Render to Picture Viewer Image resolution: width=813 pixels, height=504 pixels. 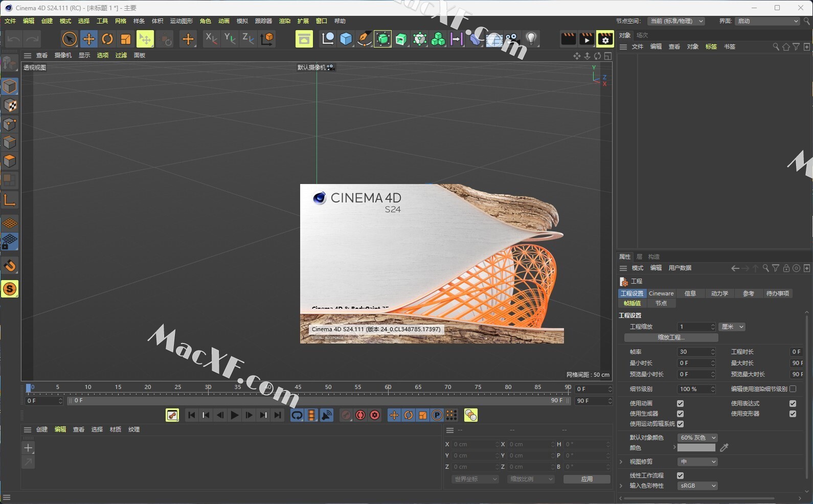586,39
